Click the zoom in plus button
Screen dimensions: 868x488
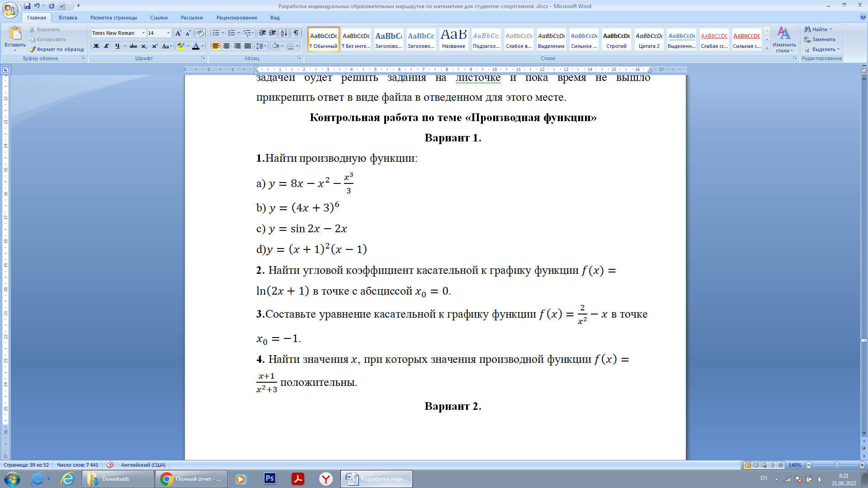[862, 465]
